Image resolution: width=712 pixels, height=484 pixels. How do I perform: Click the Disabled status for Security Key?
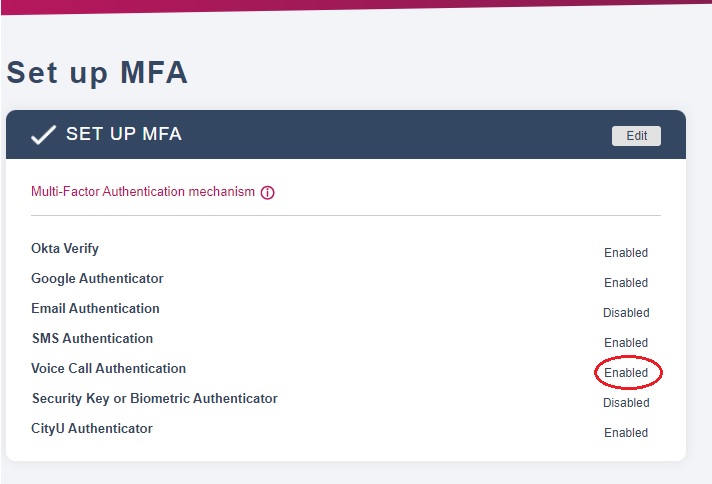(x=626, y=403)
